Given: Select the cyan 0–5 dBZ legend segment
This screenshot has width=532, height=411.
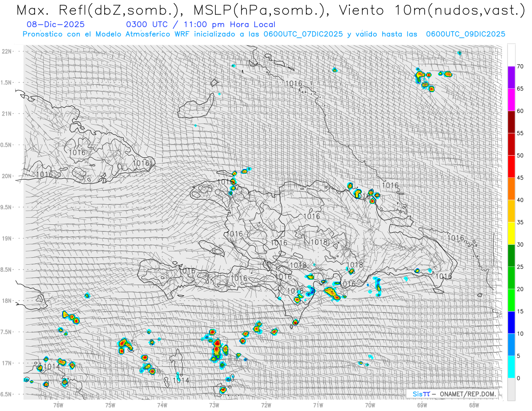Looking at the screenshot, I should 511,367.
